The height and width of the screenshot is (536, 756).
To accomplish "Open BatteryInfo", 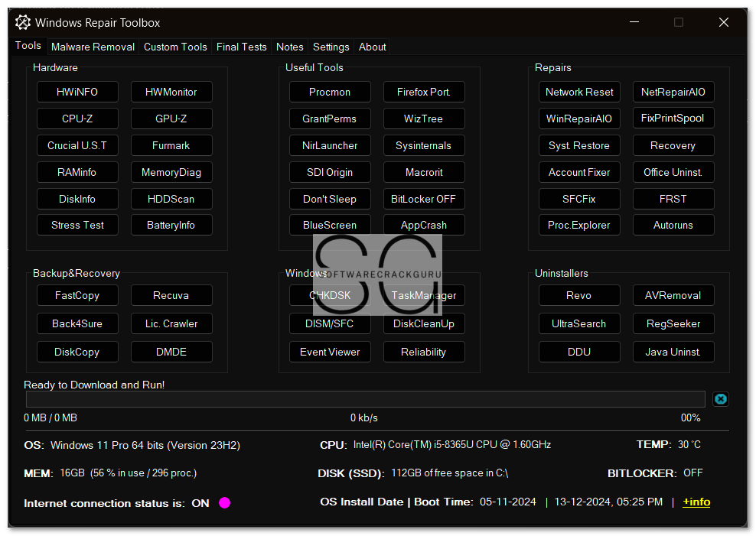I will point(171,225).
